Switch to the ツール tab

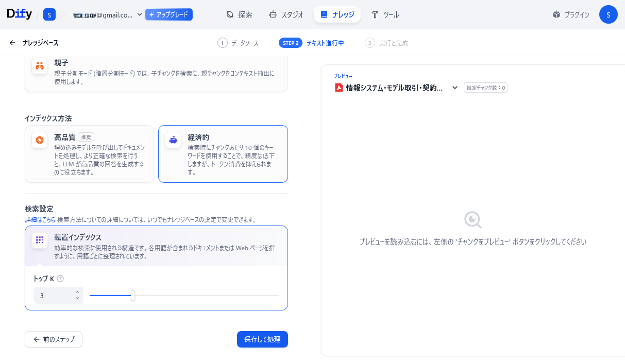385,14
